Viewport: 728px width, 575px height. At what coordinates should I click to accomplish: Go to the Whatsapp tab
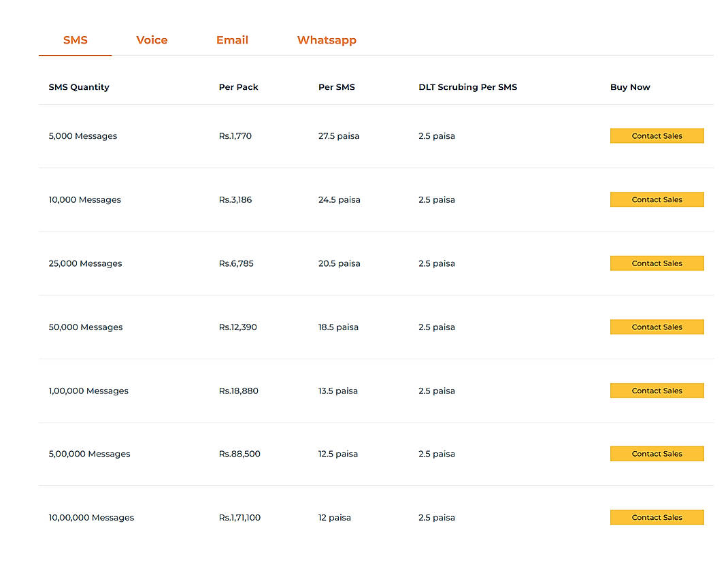pos(327,40)
